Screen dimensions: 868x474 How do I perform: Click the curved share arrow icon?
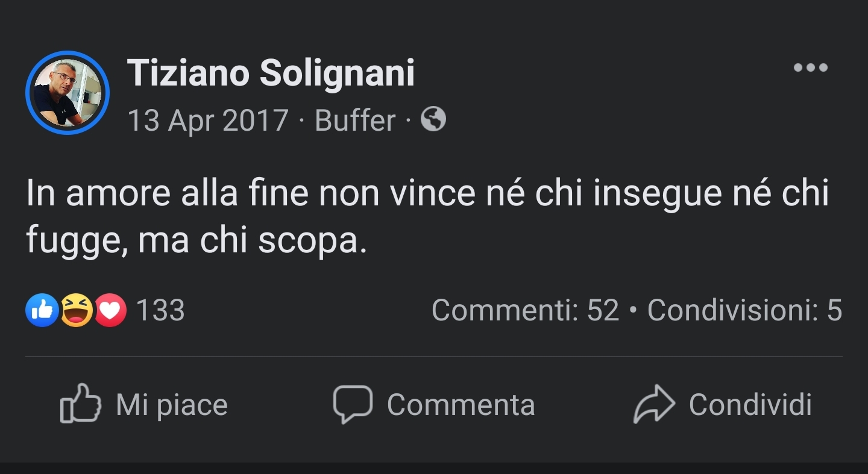point(654,404)
